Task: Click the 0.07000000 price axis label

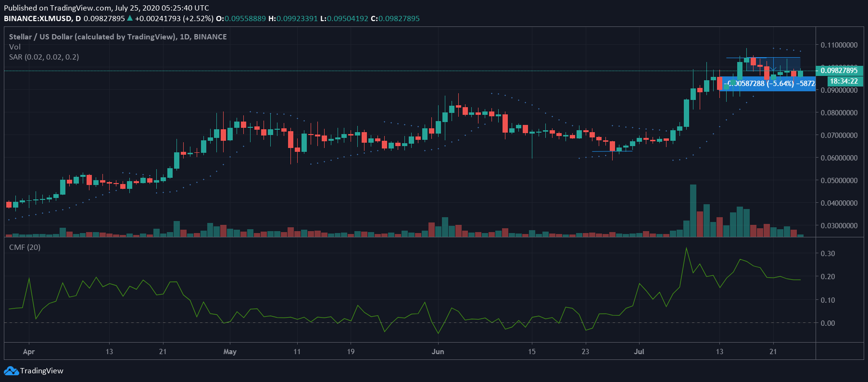Action: (x=839, y=136)
